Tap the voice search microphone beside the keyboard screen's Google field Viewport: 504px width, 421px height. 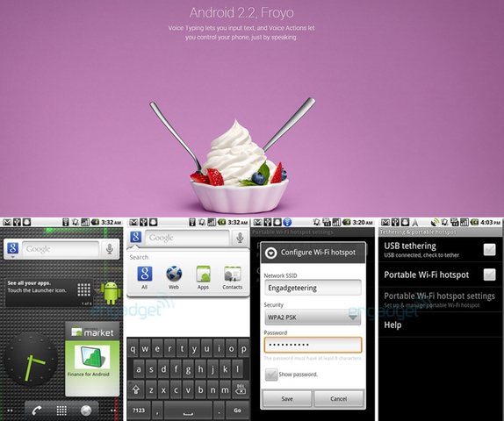click(240, 238)
